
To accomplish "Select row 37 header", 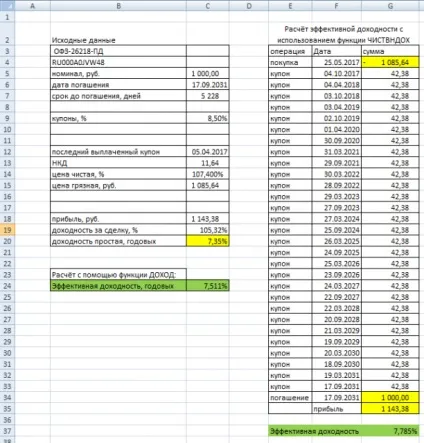I will (x=7, y=431).
